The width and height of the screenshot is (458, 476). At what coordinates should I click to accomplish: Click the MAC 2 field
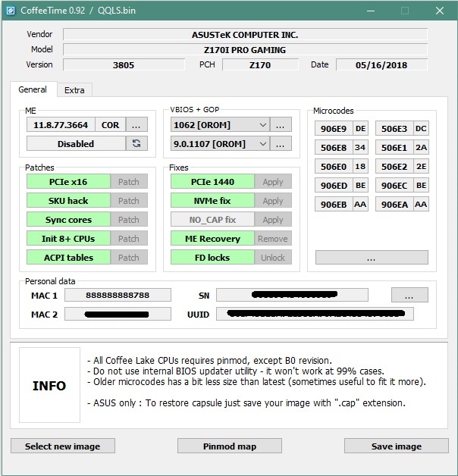coord(118,314)
